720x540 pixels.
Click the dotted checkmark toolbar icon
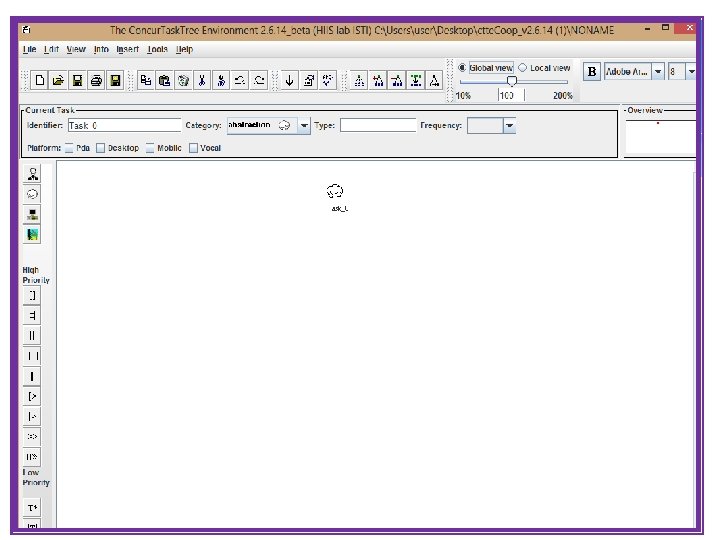(327, 81)
